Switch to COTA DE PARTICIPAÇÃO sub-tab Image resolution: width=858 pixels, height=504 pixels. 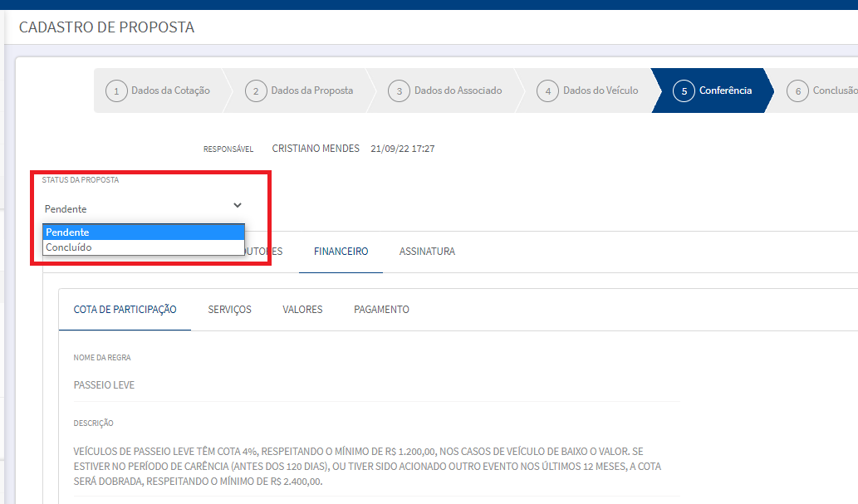pos(125,310)
